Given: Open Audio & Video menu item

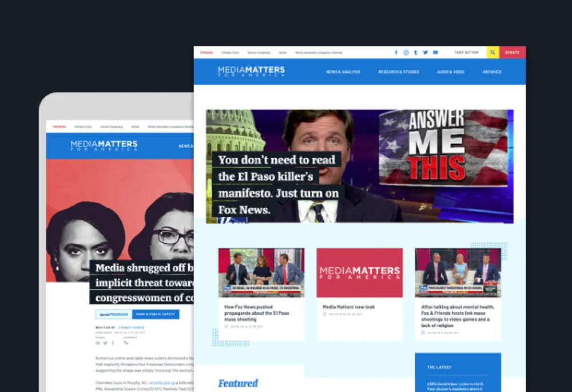Looking at the screenshot, I should coord(451,72).
